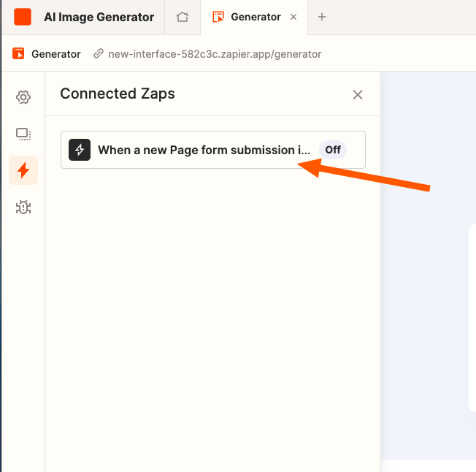The image size is (476, 472).
Task: Click the orange square app logo
Action: coord(23,17)
